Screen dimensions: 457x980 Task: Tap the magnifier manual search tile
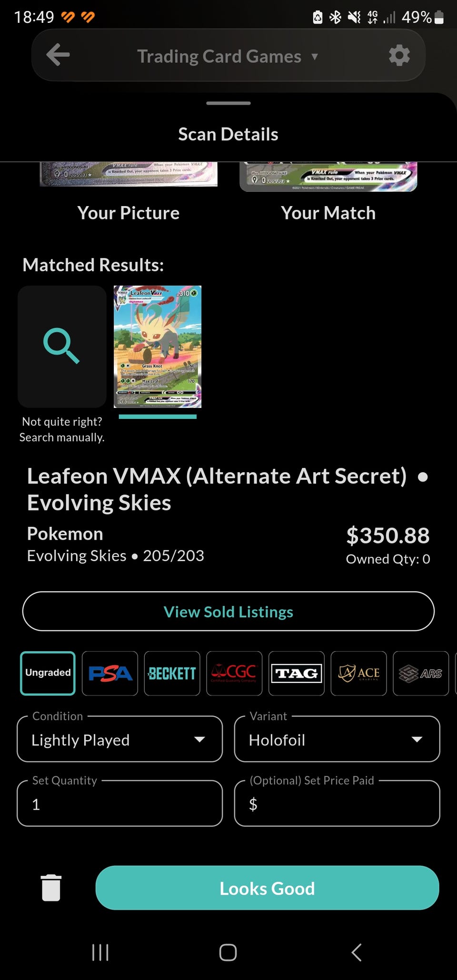click(x=62, y=346)
